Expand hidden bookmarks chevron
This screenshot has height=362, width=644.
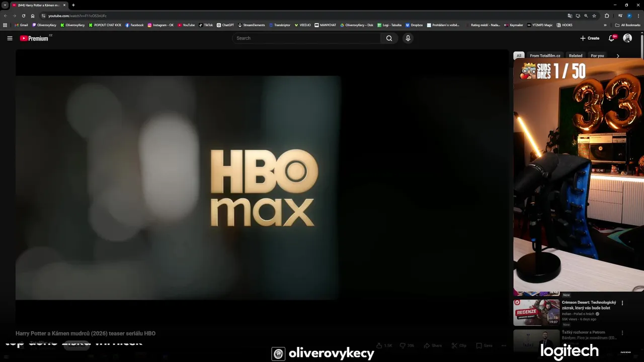pyautogui.click(x=605, y=25)
